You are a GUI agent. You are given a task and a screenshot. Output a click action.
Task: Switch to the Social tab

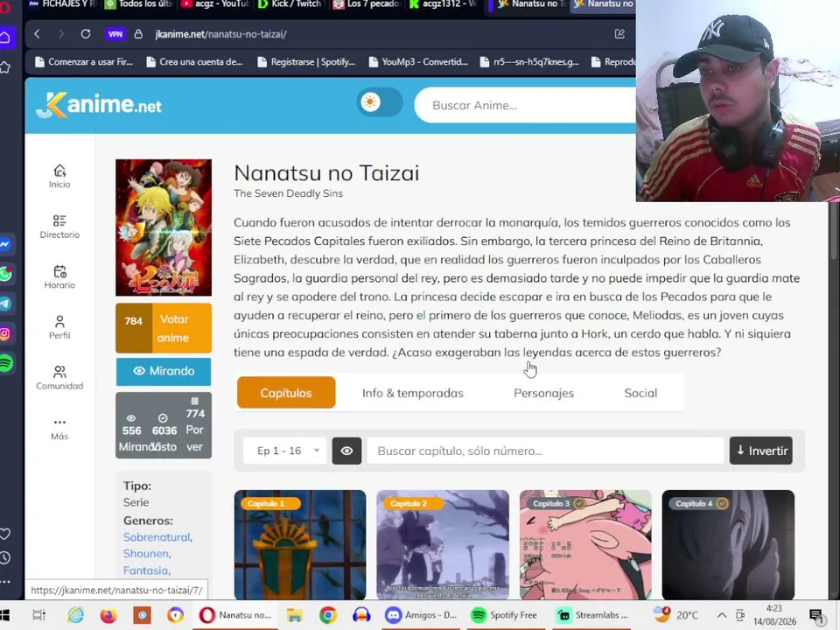point(640,393)
